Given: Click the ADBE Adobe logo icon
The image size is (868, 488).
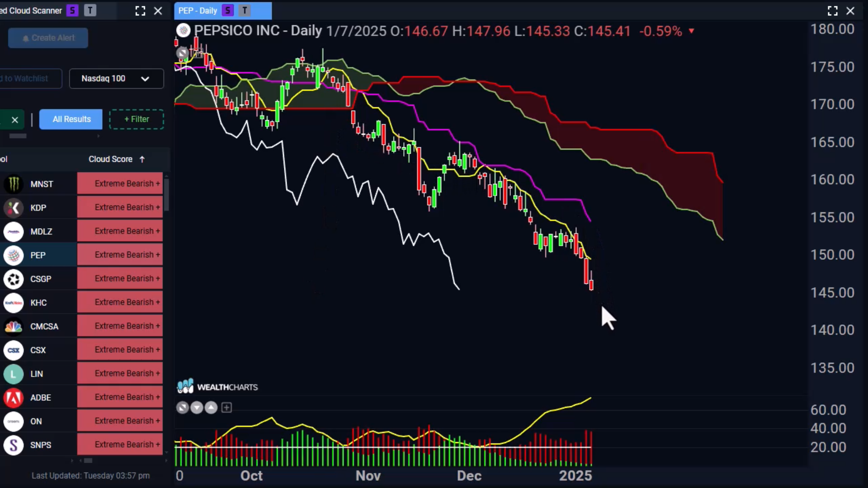Looking at the screenshot, I should click(14, 398).
